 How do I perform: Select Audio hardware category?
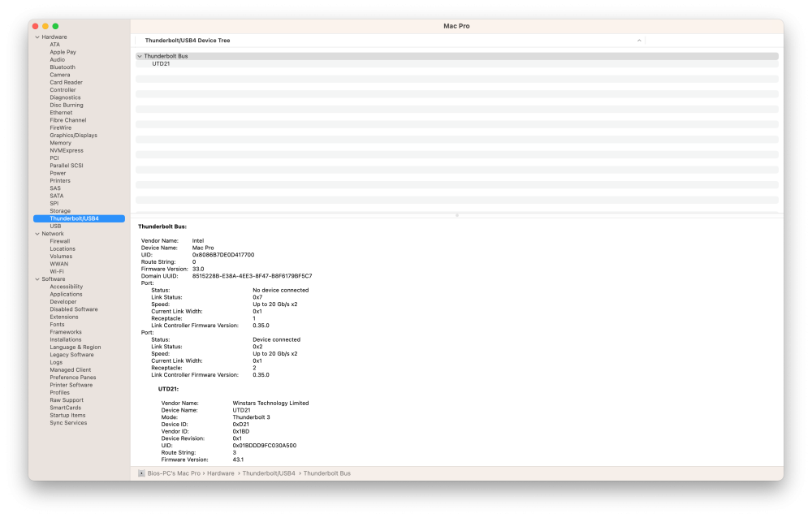[x=57, y=60]
